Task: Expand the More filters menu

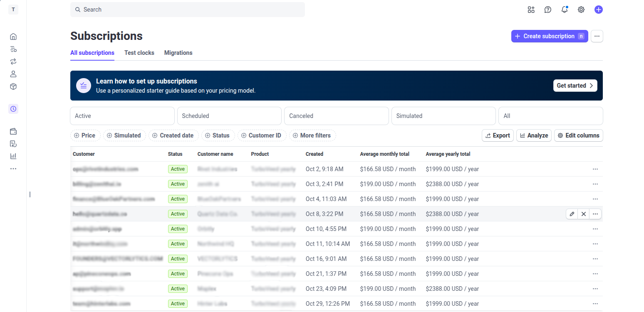Action: coord(312,135)
